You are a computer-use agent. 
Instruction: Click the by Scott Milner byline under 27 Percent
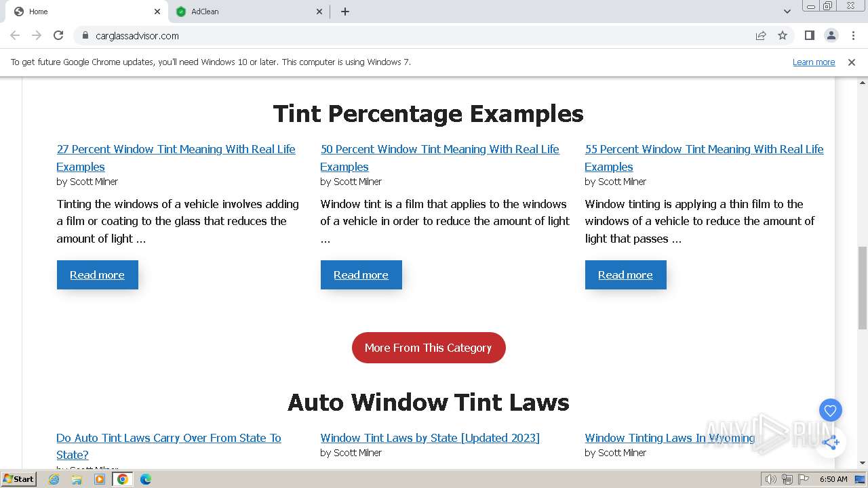click(x=87, y=182)
